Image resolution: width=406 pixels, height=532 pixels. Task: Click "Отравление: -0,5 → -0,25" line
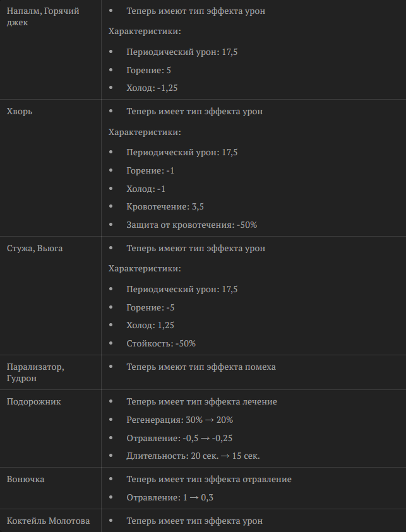(179, 439)
